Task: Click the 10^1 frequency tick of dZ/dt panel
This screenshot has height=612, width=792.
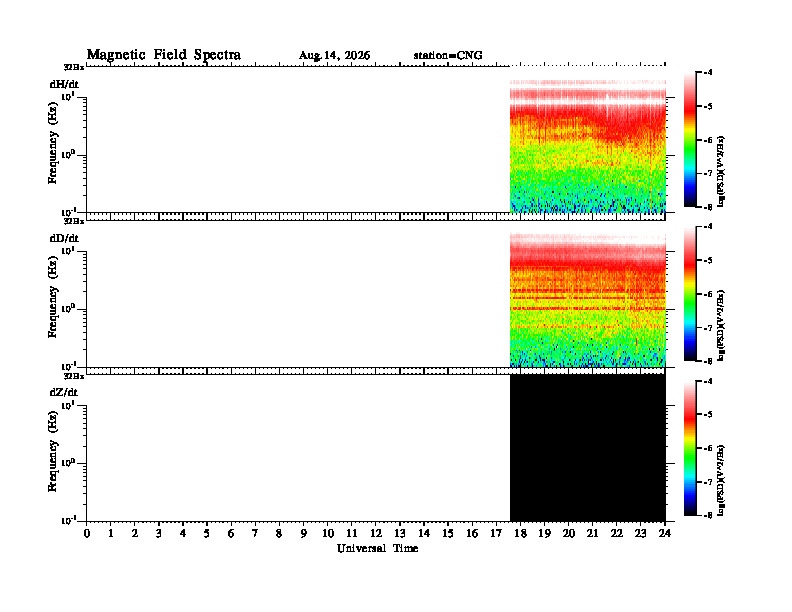Action: click(x=69, y=404)
